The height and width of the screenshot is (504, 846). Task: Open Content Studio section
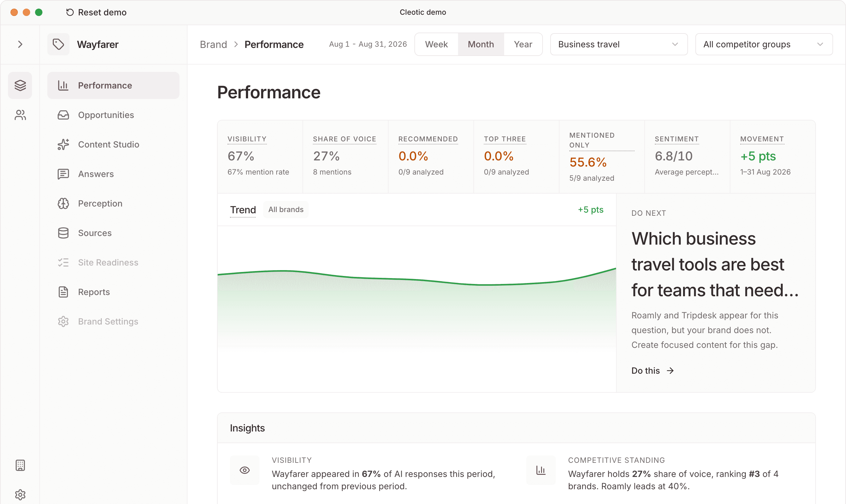point(113,144)
